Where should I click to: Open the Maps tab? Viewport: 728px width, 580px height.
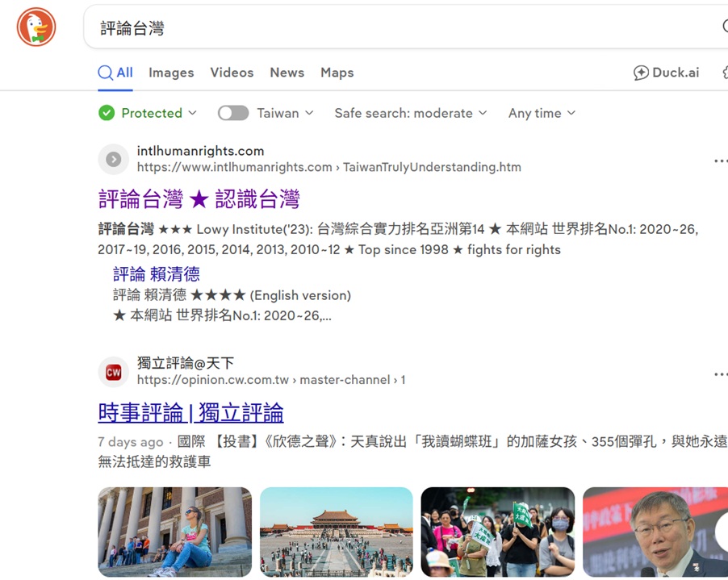(x=337, y=73)
